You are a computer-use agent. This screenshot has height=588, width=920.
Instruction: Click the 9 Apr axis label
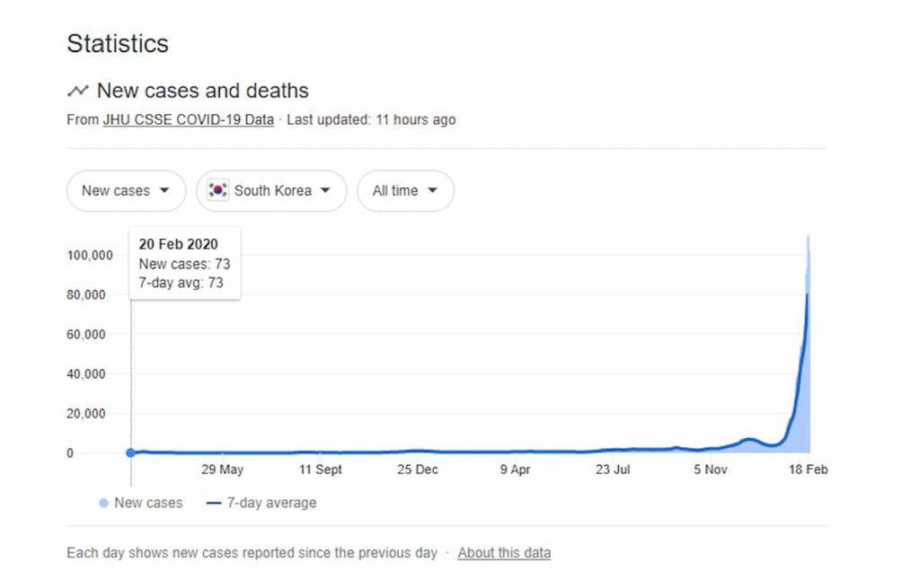click(515, 470)
